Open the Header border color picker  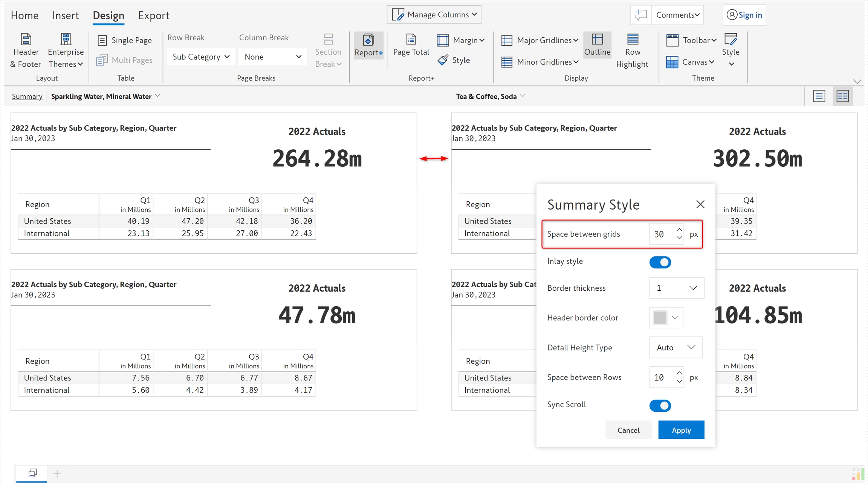click(666, 317)
